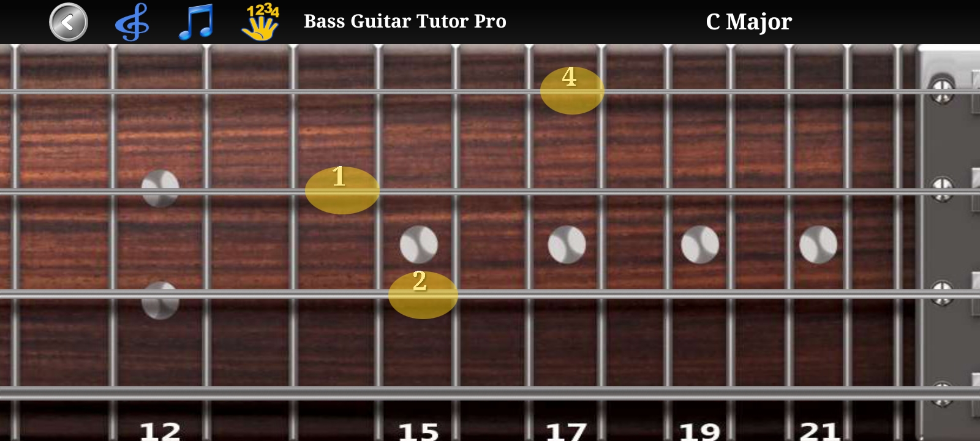Tap the fret number 15 label
This screenshot has width=980, height=441.
click(x=418, y=431)
